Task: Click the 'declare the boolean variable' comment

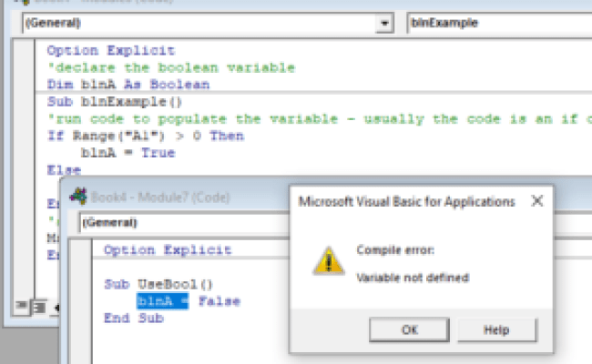Action: 171,67
